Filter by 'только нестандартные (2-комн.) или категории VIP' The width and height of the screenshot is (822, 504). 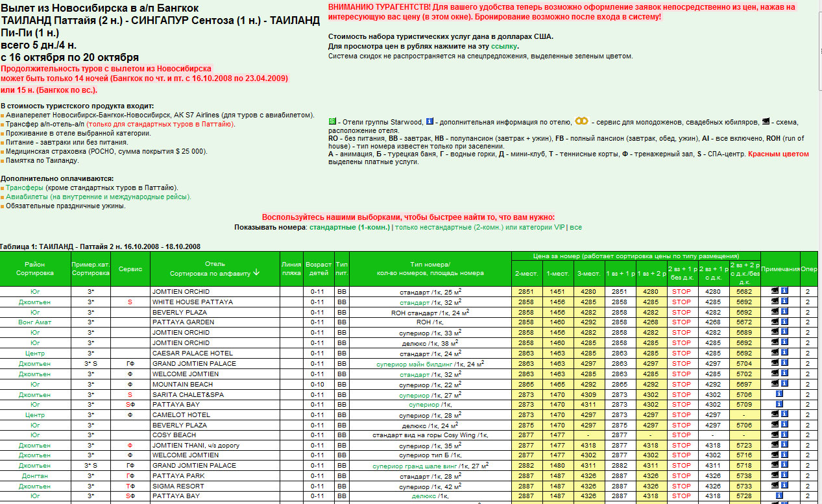(x=480, y=228)
